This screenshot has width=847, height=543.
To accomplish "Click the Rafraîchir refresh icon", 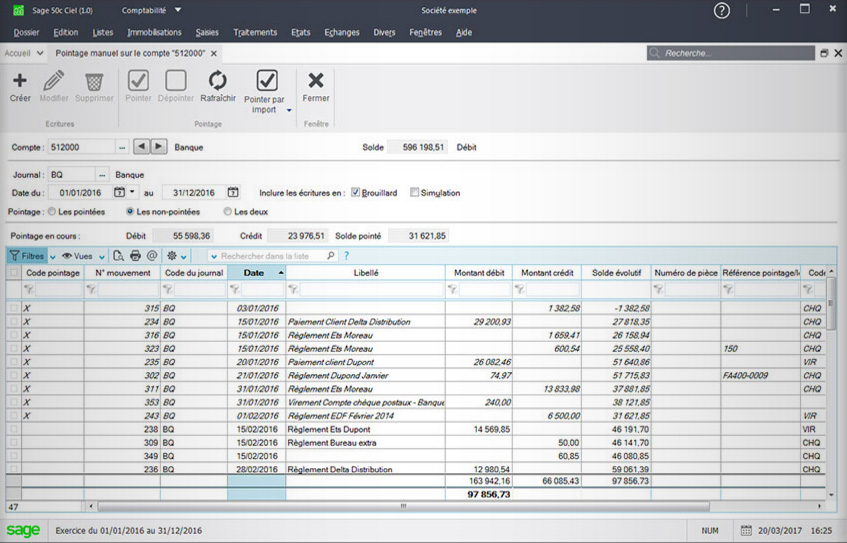I will 217,81.
